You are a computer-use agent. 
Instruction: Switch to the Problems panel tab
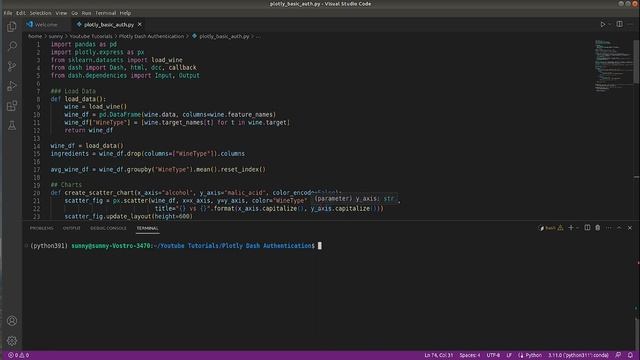[x=42, y=228]
